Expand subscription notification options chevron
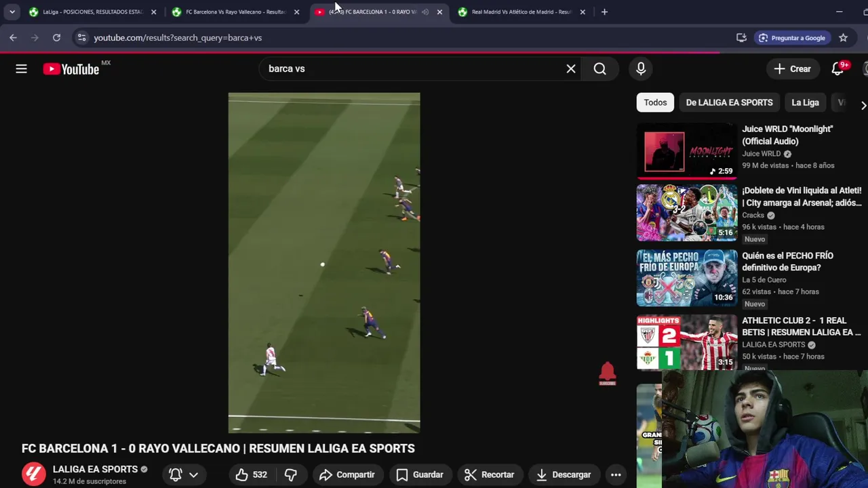Screen dimensions: 868x488 (193, 474)
